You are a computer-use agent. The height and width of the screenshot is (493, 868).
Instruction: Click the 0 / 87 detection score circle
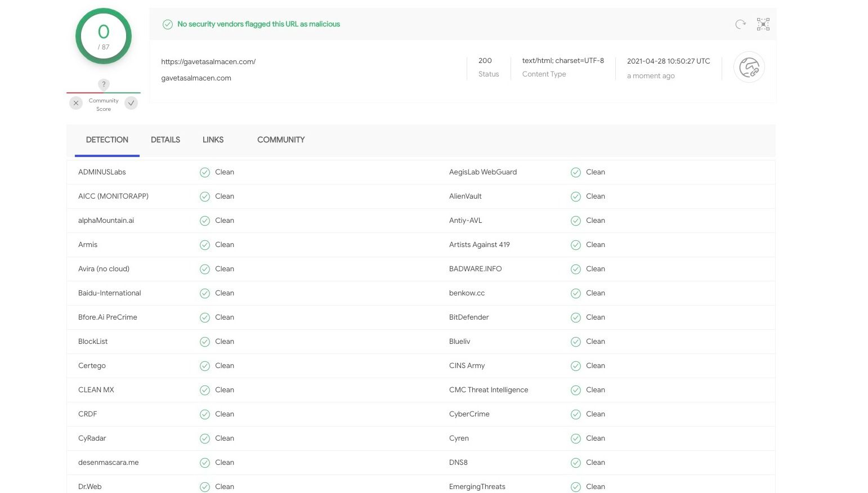104,36
